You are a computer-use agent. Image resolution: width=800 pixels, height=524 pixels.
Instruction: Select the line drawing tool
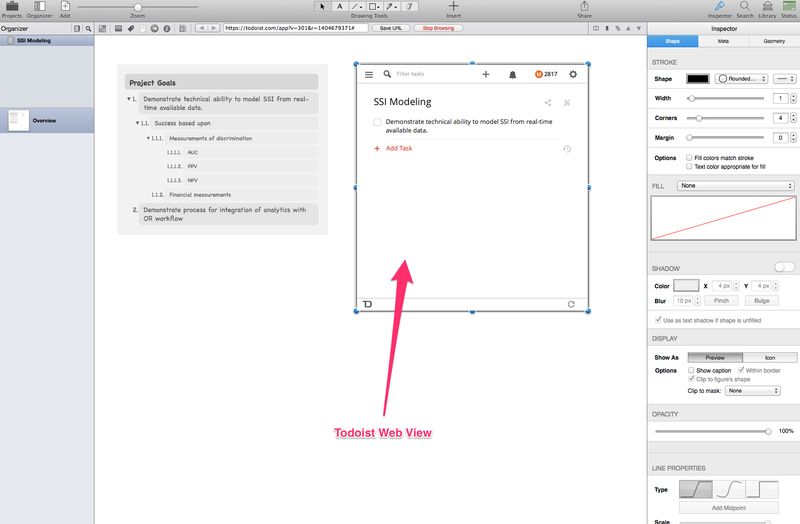point(357,7)
